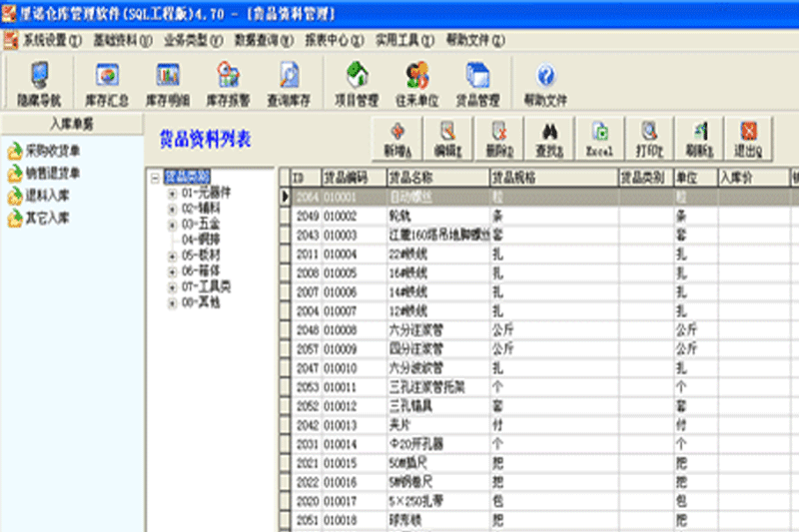The width and height of the screenshot is (799, 532).
Task: Sort by the ID column header
Action: point(306,177)
